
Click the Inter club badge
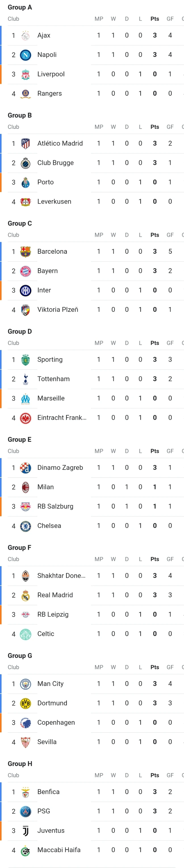[25, 291]
